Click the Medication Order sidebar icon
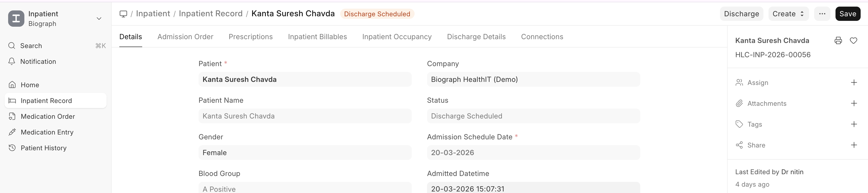 pos(12,116)
